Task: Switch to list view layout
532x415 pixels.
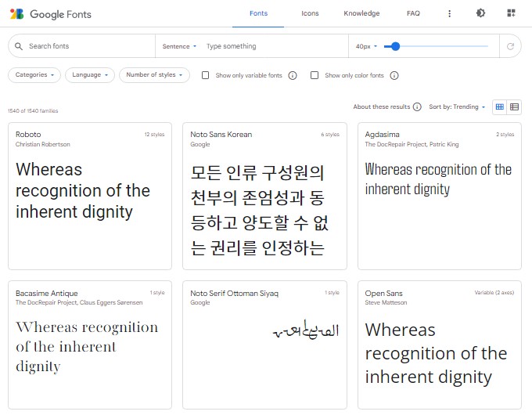Action: pos(514,107)
